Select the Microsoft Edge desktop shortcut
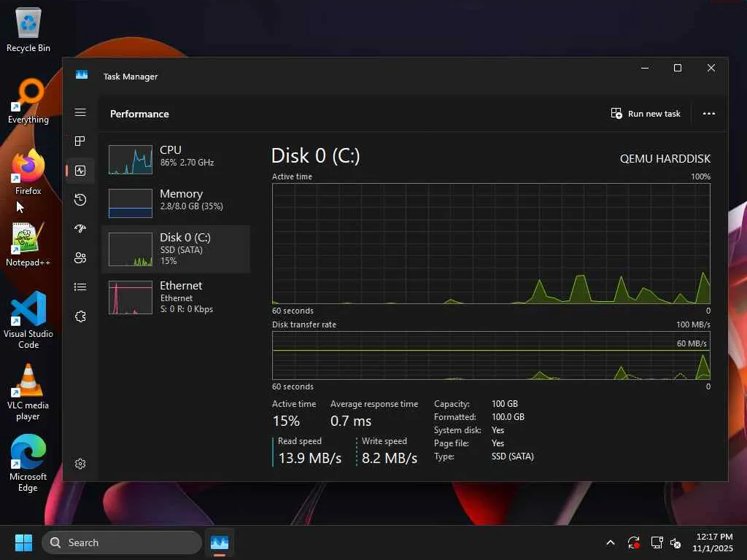Image resolution: width=747 pixels, height=560 pixels. 28,464
